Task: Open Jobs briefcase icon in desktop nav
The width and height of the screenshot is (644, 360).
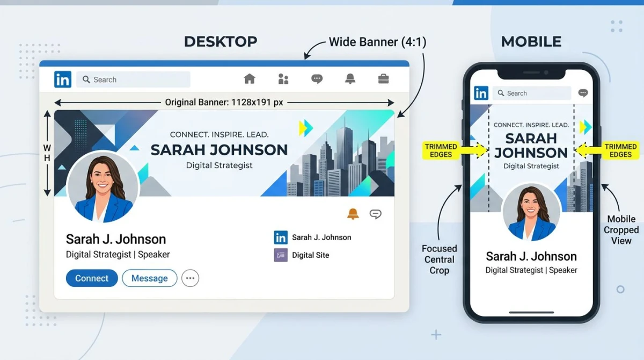Action: click(x=383, y=79)
